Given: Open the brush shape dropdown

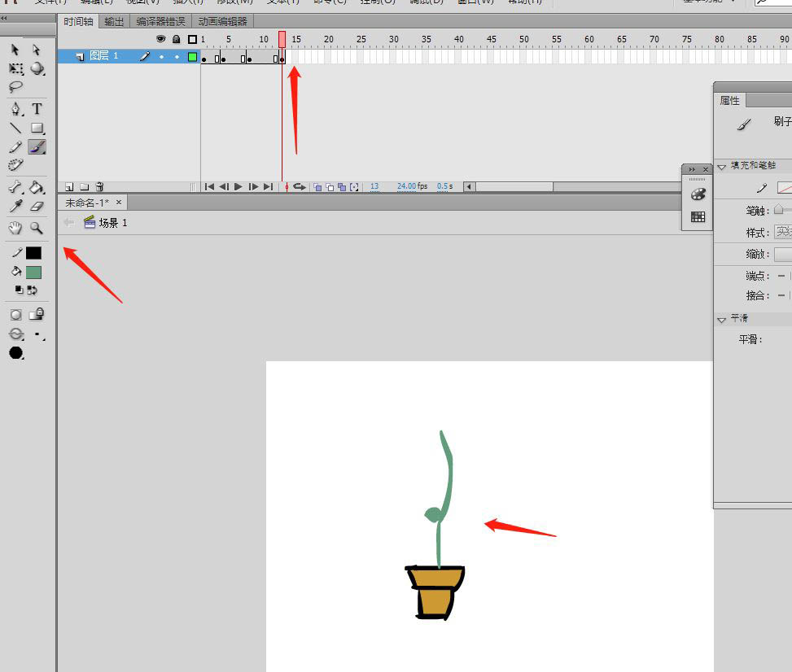Looking at the screenshot, I should point(16,353).
